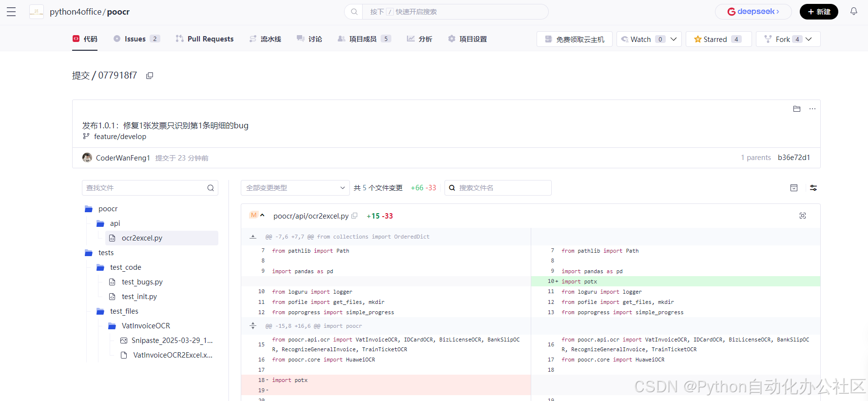Click the top search bar magnifier icon
The width and height of the screenshot is (868, 401).
[x=354, y=12]
